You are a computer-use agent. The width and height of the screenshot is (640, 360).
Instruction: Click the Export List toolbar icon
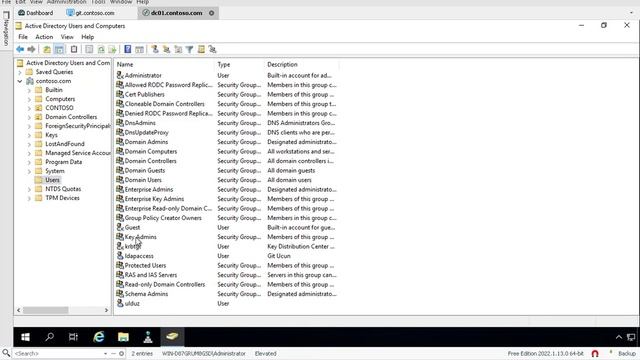pos(112,49)
